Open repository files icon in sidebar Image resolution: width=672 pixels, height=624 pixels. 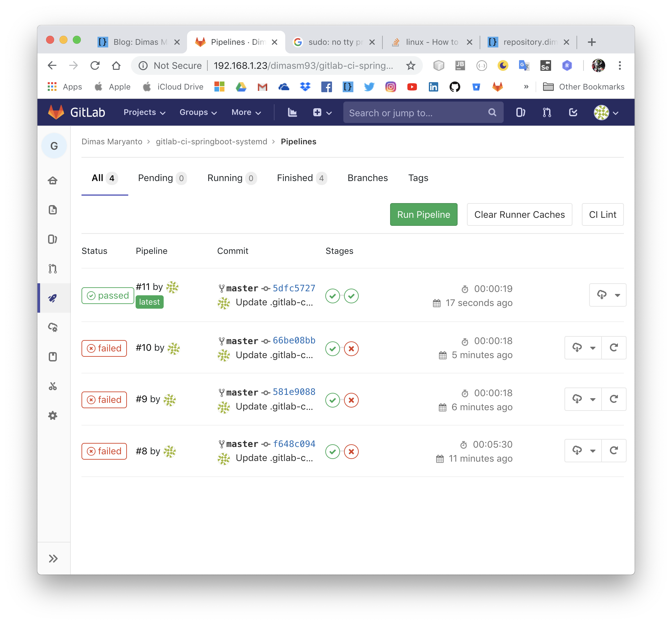point(53,210)
